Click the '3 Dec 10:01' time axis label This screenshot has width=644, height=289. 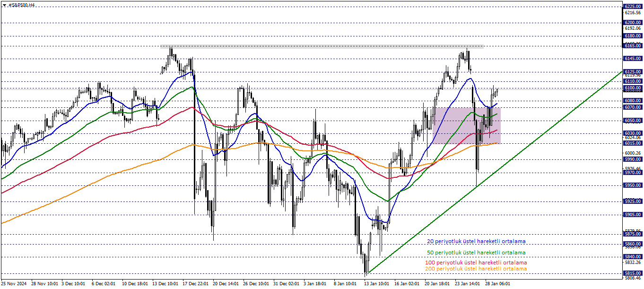point(73,284)
